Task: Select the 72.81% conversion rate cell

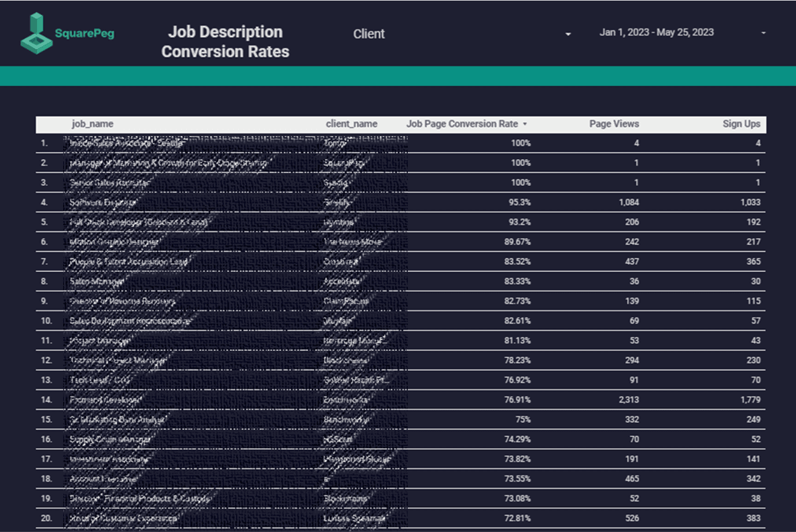Action: 517,518
